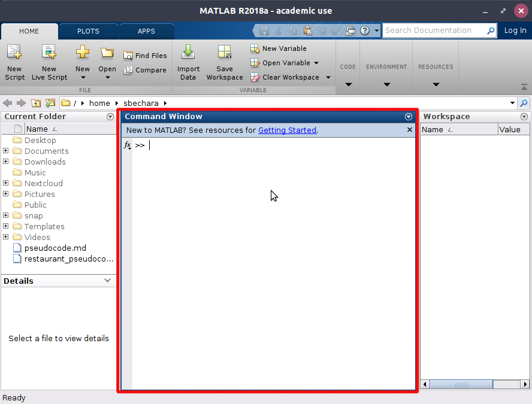
Task: Expand the ENVIRONMENT ribbon section
Action: coord(386,74)
